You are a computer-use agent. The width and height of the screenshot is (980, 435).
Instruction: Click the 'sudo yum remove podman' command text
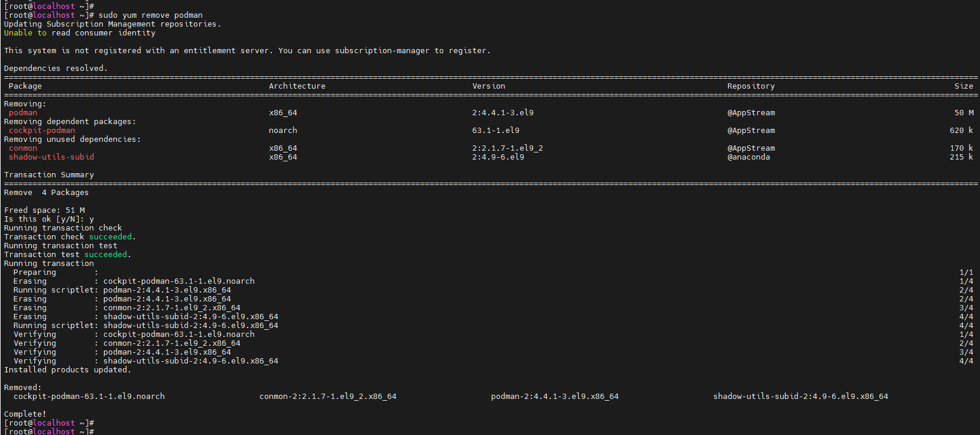150,15
